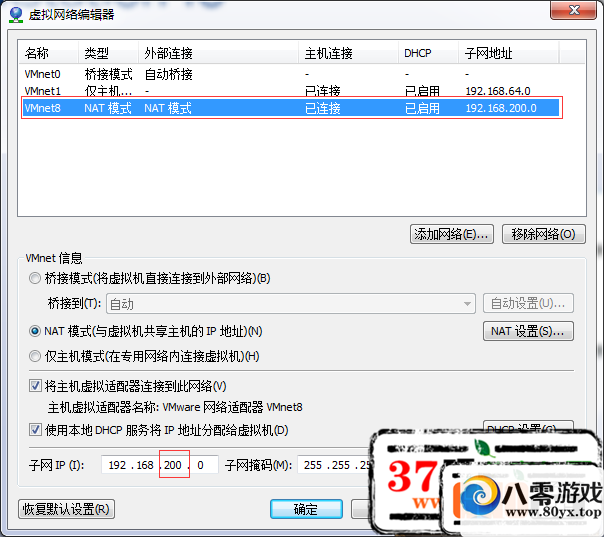The image size is (604, 537).
Task: Open the 桥接到 自动 dropdown
Action: (x=291, y=304)
